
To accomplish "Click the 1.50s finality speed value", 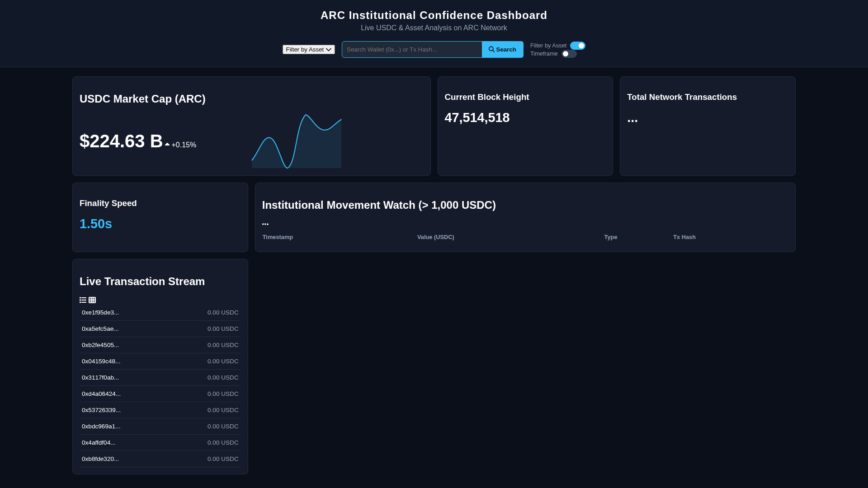I will tap(96, 224).
